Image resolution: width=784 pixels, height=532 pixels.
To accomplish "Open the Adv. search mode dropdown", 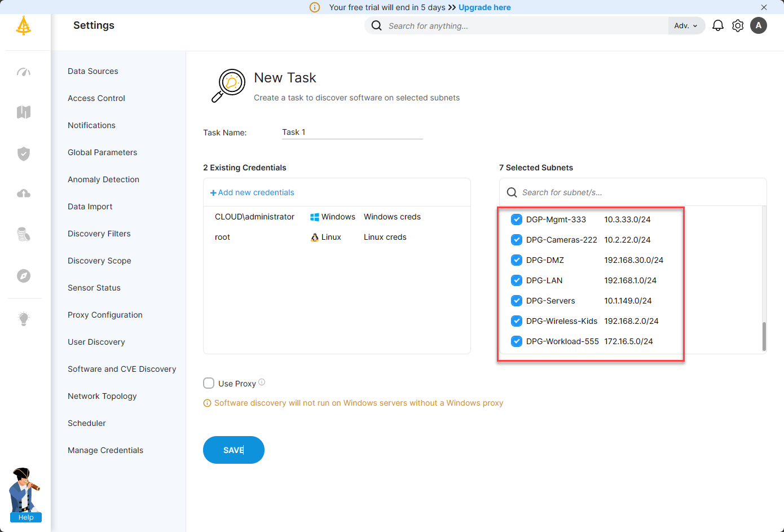I will click(686, 26).
